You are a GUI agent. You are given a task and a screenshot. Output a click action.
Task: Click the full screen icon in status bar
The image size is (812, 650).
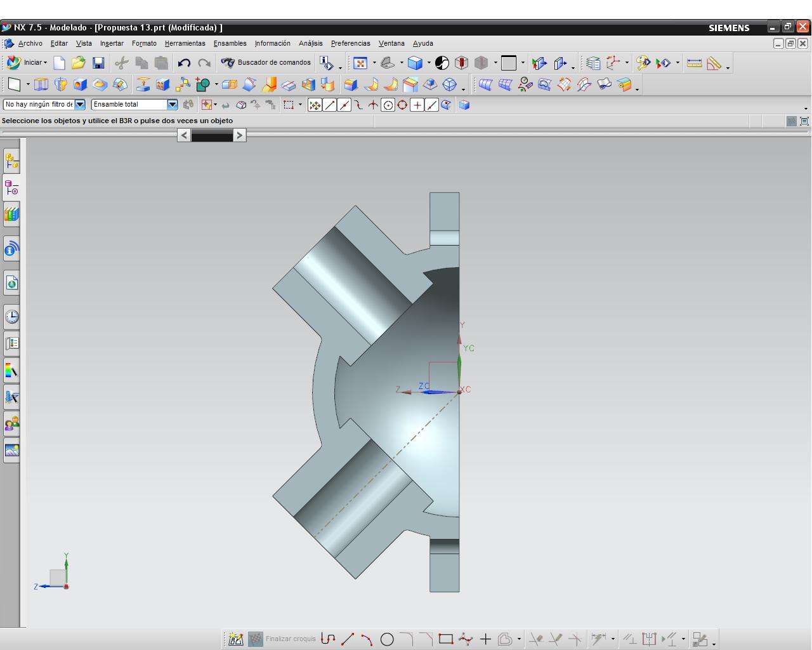pos(804,121)
